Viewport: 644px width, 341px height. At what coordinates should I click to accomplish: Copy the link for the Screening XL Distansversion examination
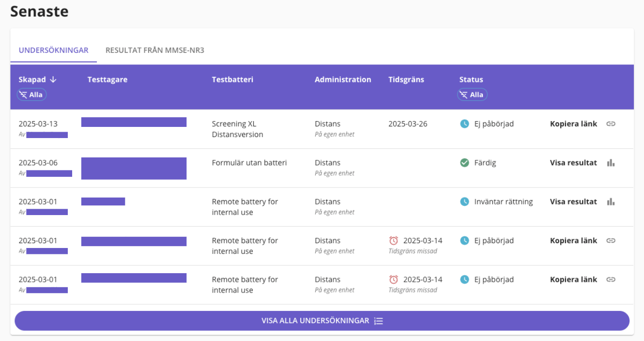click(x=573, y=124)
